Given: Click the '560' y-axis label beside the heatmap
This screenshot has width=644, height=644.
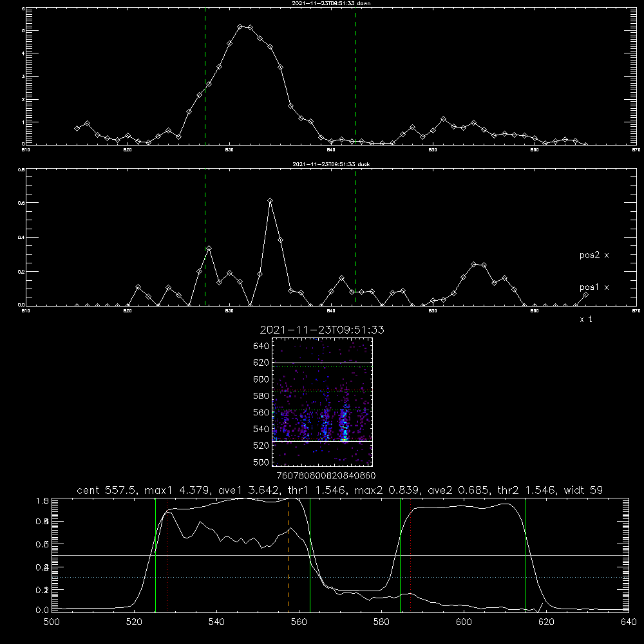Looking at the screenshot, I should pos(261,412).
